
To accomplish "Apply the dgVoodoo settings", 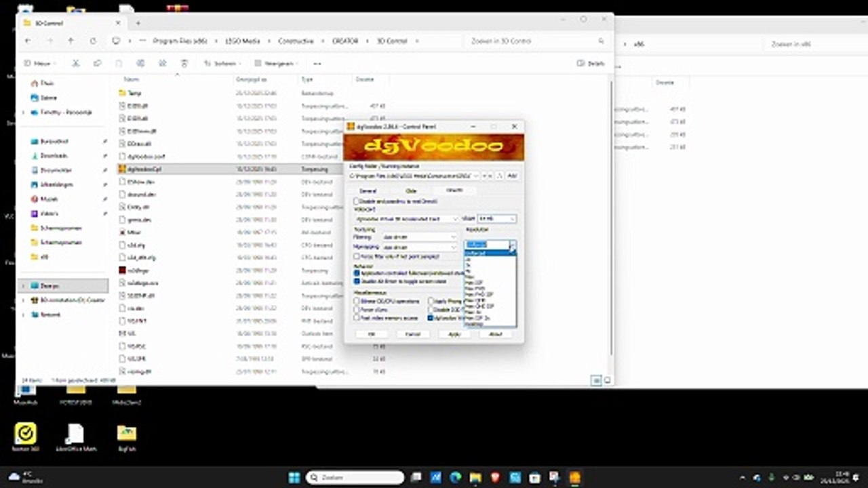I will click(x=454, y=334).
